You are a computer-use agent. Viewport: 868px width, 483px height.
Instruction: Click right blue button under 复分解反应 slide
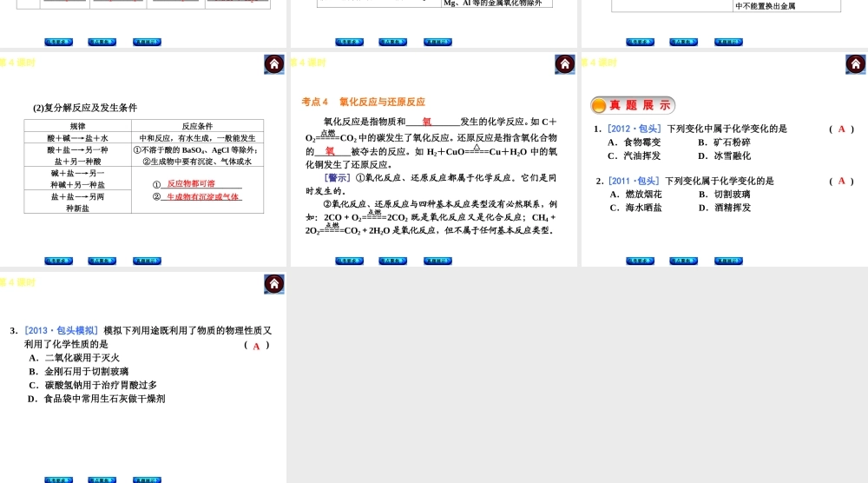tap(148, 261)
